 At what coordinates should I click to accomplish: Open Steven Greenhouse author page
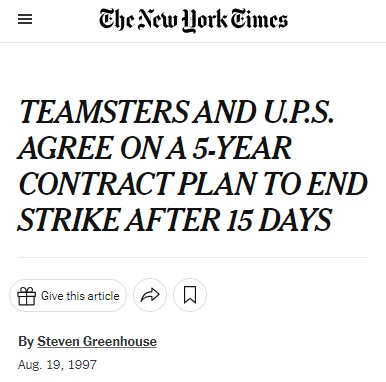point(97,342)
